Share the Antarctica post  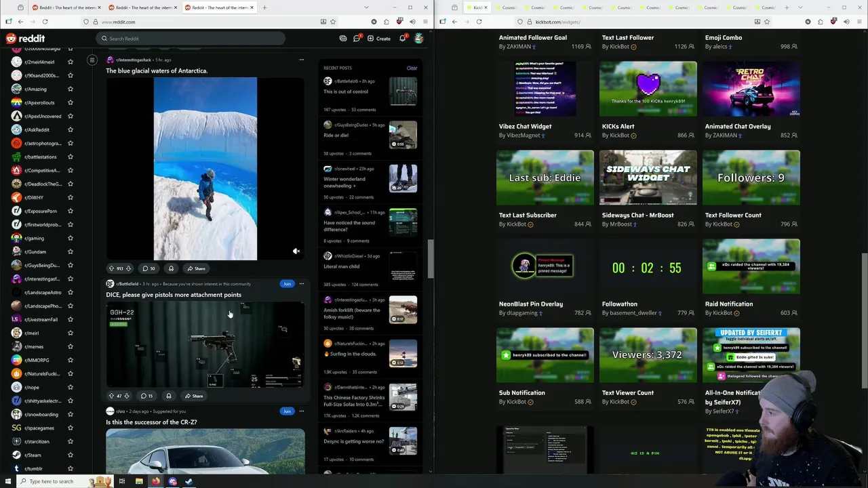196,268
